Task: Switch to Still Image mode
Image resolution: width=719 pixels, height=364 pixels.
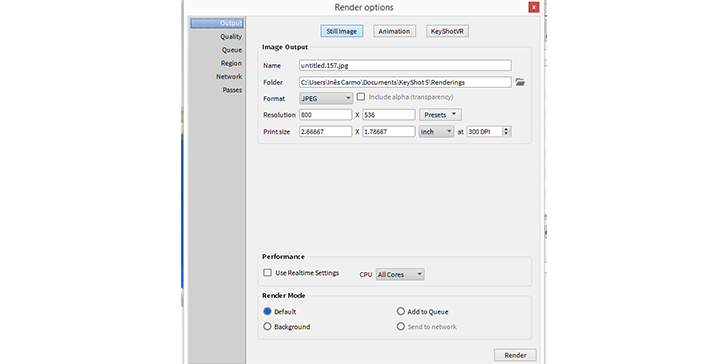Action: (342, 31)
